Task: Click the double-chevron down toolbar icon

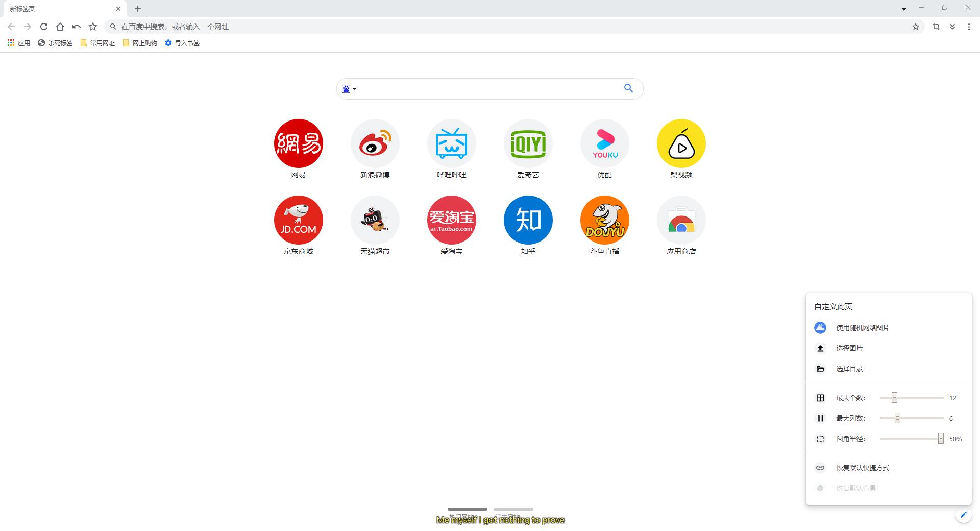Action: tap(952, 27)
